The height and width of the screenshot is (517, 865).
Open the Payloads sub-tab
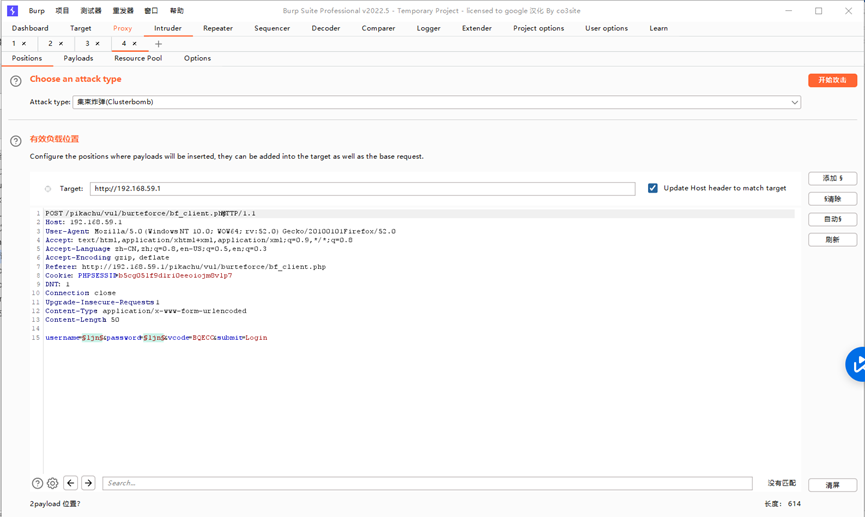pos(78,58)
